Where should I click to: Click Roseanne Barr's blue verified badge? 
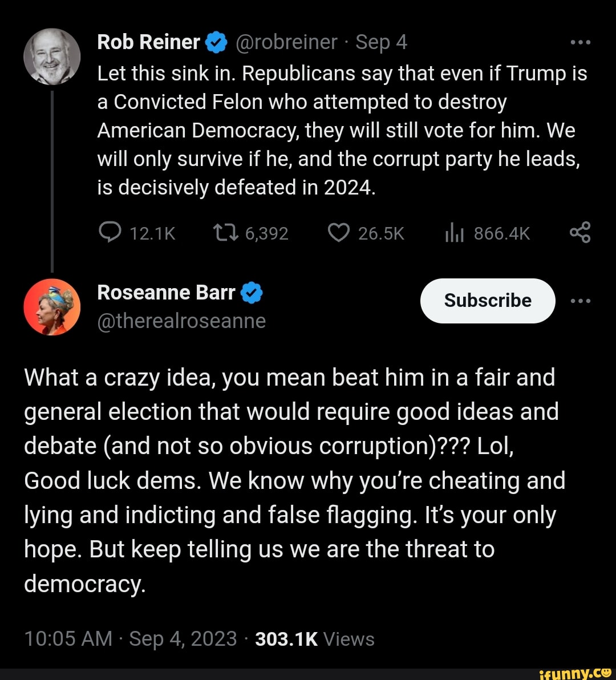coord(252,293)
